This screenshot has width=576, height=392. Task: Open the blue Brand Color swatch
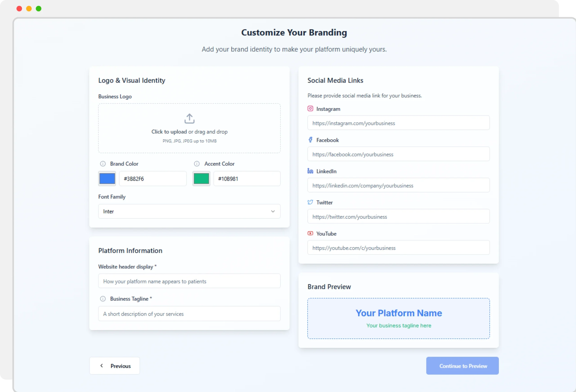(107, 179)
